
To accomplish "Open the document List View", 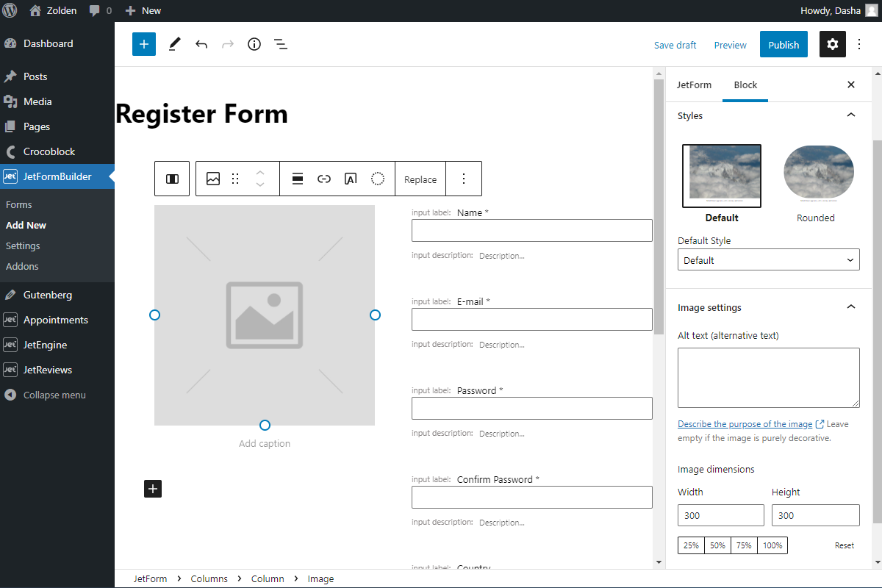I will pyautogui.click(x=280, y=44).
